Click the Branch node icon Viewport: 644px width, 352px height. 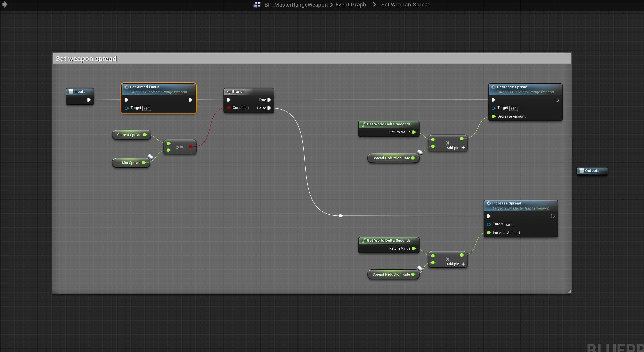coord(229,92)
